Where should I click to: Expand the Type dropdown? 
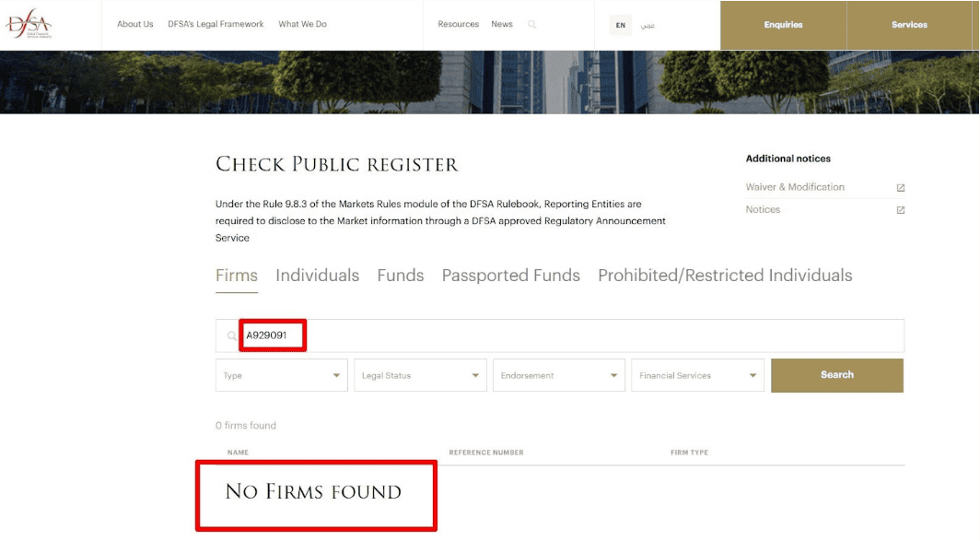[x=282, y=376]
